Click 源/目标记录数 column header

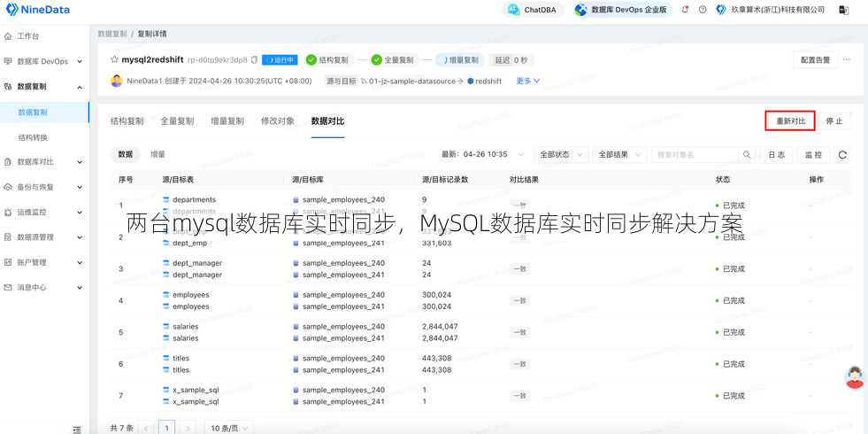point(445,180)
